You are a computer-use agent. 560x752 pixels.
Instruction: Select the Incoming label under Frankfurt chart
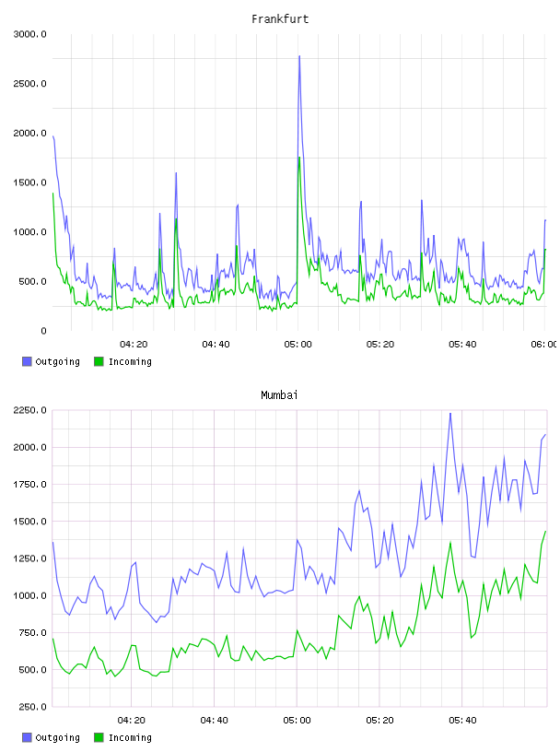pos(130,362)
